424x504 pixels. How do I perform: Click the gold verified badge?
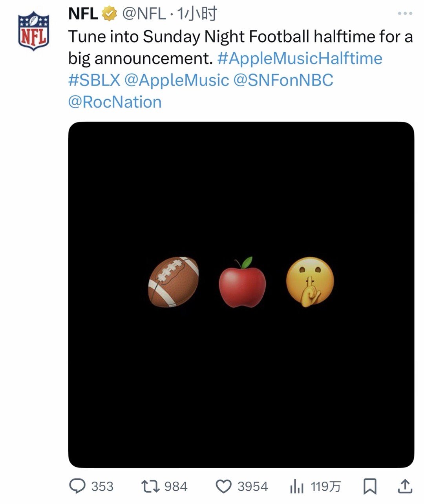110,14
